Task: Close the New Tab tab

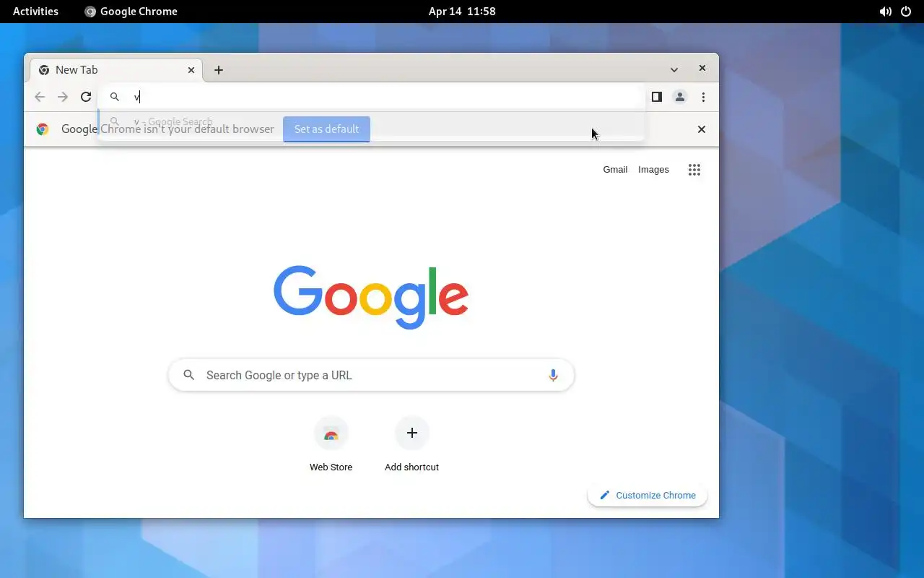Action: click(x=191, y=70)
